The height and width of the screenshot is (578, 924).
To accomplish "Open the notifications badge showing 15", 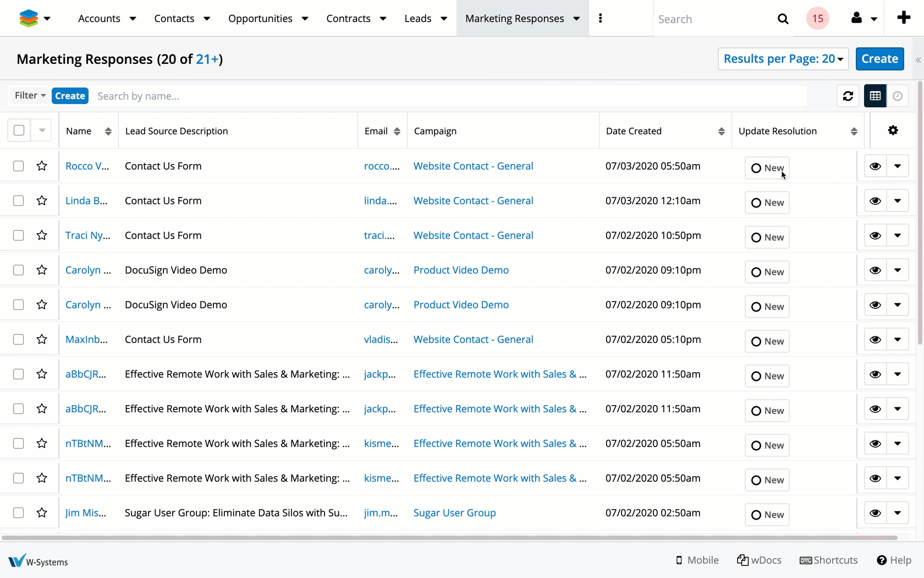I will click(818, 19).
